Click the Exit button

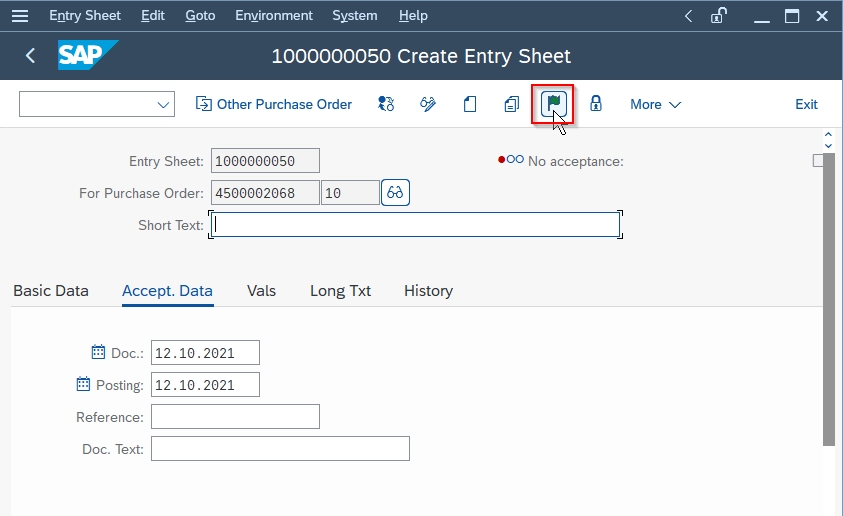tap(806, 104)
